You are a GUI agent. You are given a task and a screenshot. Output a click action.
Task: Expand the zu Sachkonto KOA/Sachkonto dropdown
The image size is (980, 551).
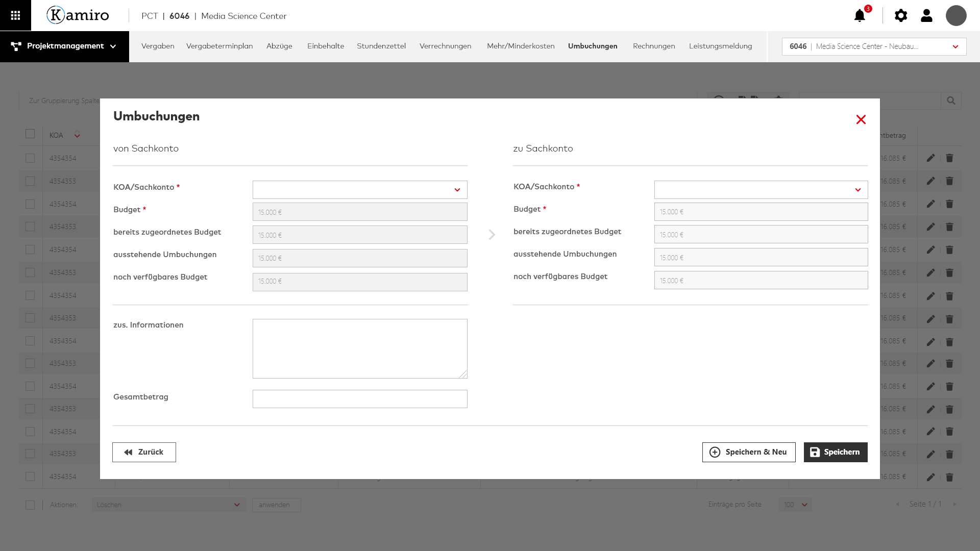[x=761, y=190]
